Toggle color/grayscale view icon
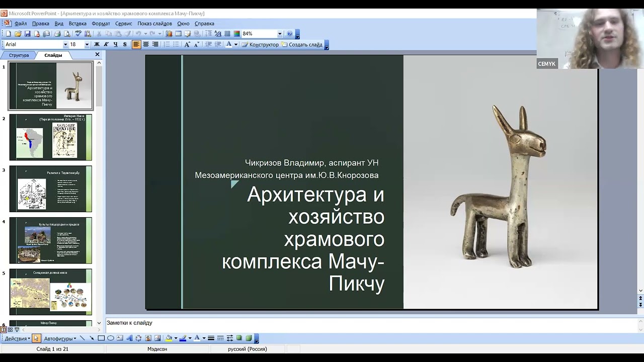Image resolution: width=644 pixels, height=362 pixels. (236, 34)
